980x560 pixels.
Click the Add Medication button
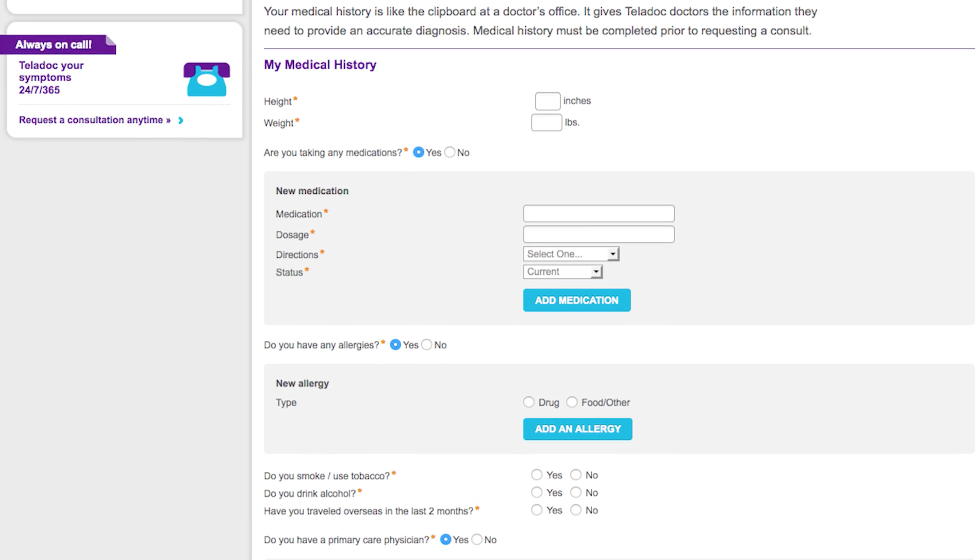click(x=576, y=300)
